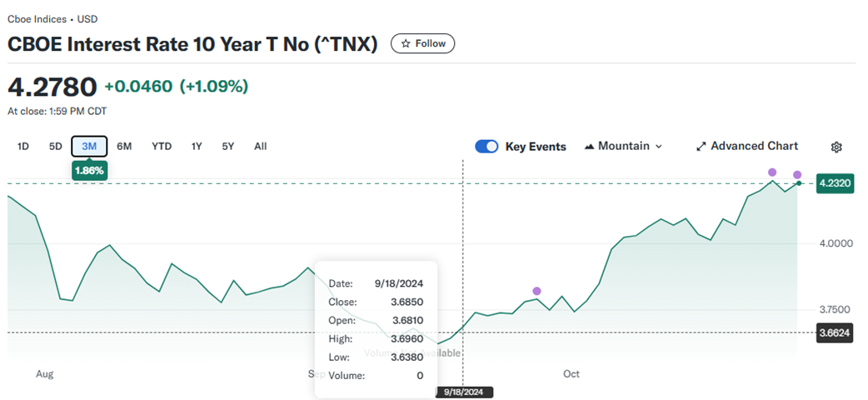Open the Advanced Chart link

[x=746, y=147]
